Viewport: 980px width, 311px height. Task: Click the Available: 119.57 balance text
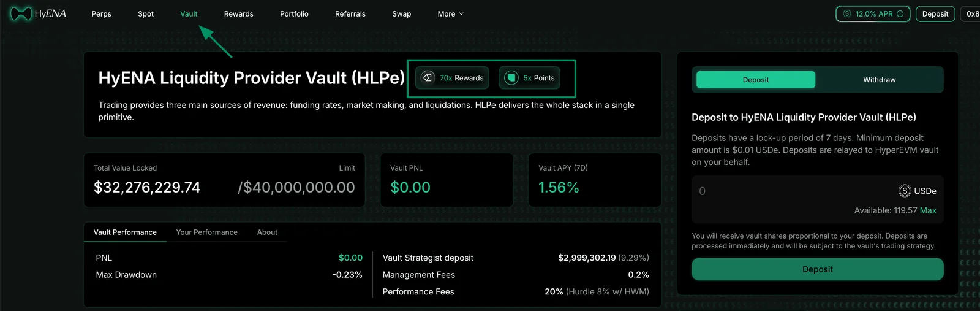(886, 210)
